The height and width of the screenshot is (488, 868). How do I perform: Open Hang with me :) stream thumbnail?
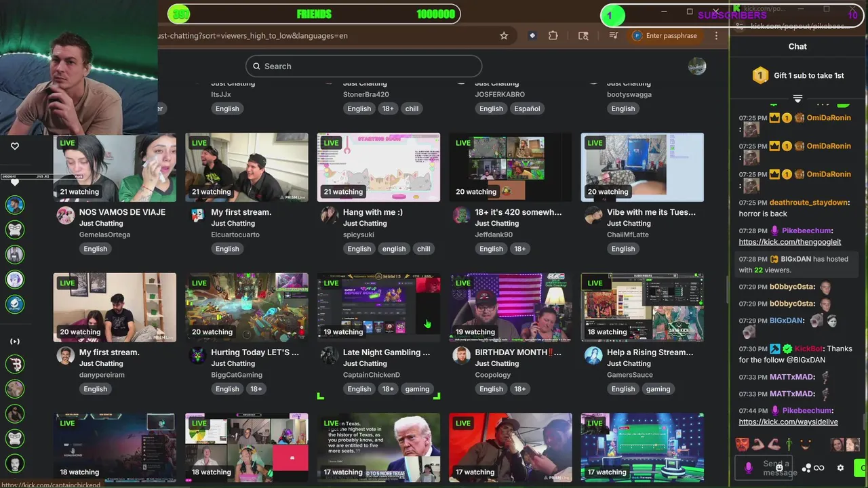point(378,167)
